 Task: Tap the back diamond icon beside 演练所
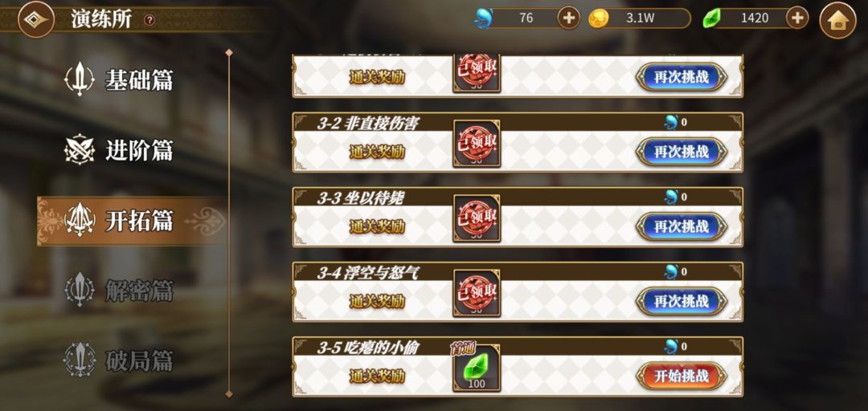click(x=36, y=19)
